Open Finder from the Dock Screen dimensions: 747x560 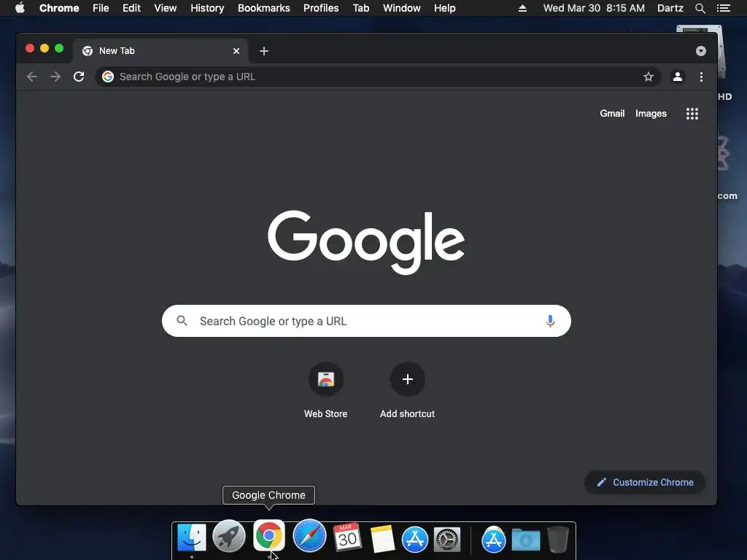(192, 537)
